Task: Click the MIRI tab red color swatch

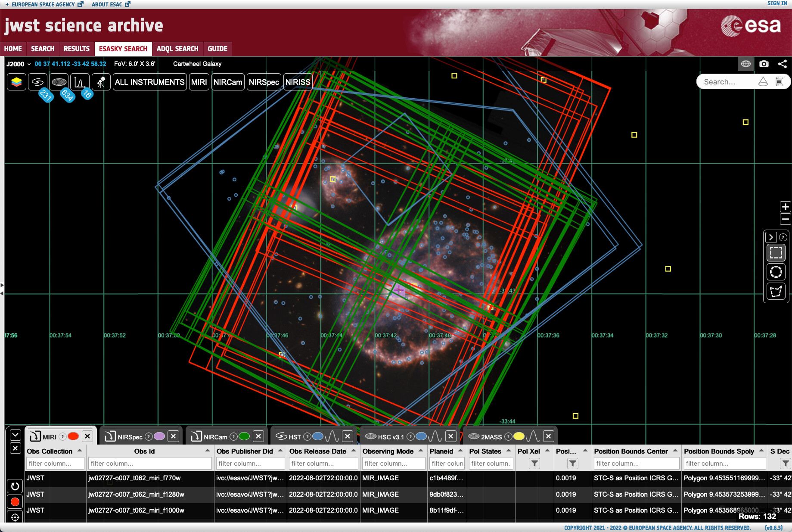Action: [73, 436]
